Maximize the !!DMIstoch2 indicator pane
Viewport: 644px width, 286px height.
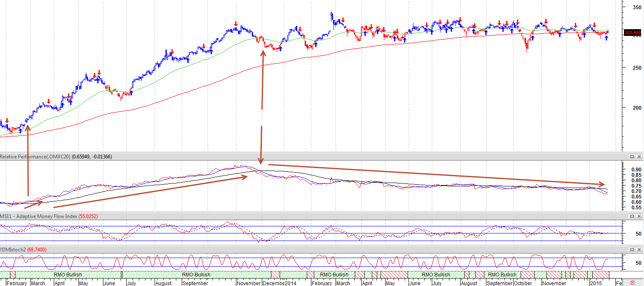click(632, 249)
